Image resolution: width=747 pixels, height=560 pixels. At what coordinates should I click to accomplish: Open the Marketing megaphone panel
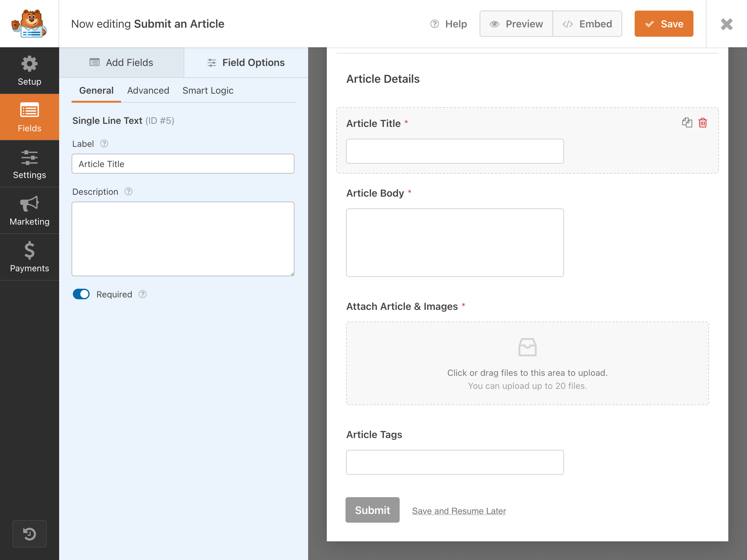pyautogui.click(x=29, y=210)
